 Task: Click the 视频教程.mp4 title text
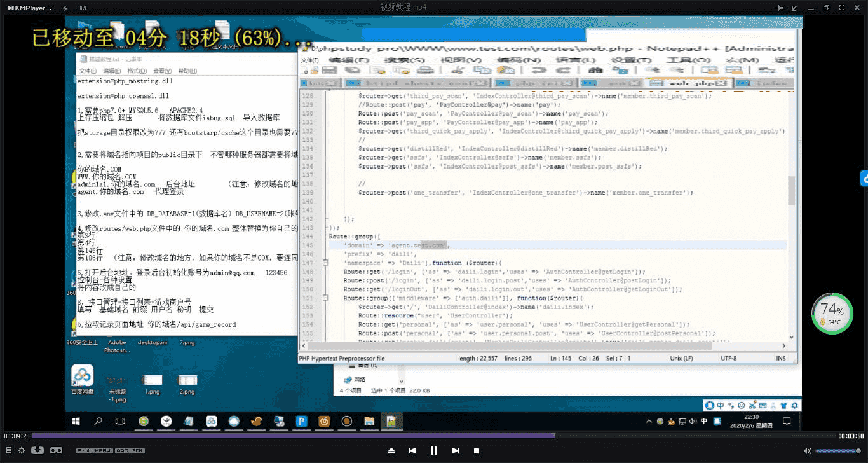(x=403, y=8)
